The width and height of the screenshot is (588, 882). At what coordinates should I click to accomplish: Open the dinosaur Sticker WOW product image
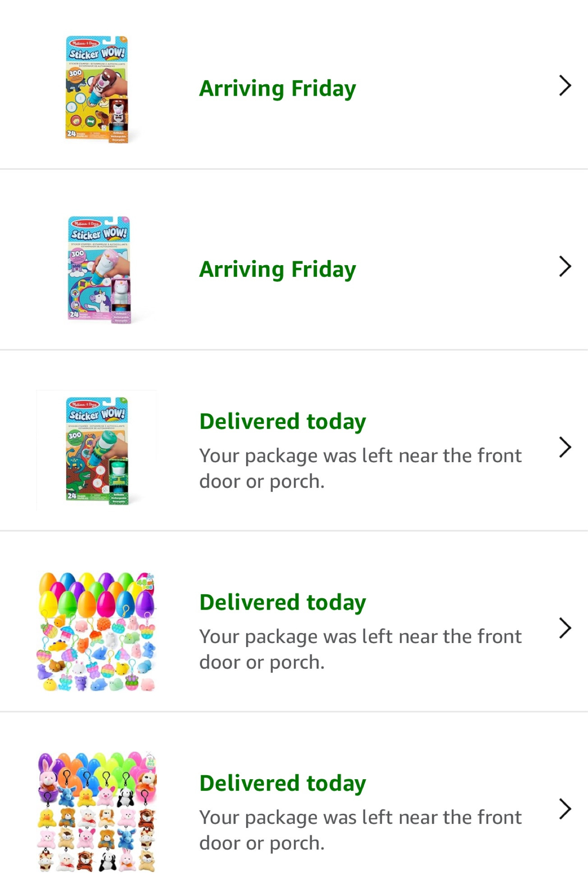click(x=97, y=450)
